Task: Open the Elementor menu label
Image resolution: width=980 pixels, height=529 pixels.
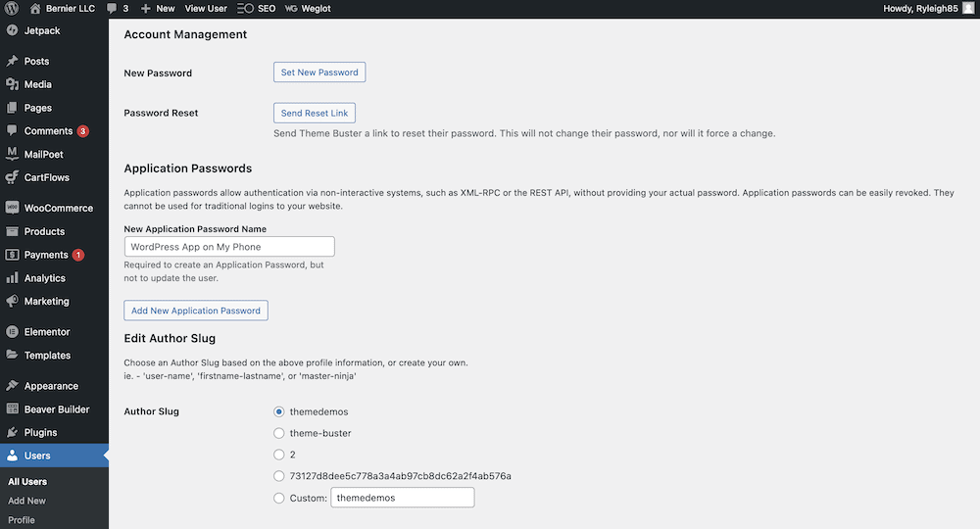Action: (x=47, y=332)
